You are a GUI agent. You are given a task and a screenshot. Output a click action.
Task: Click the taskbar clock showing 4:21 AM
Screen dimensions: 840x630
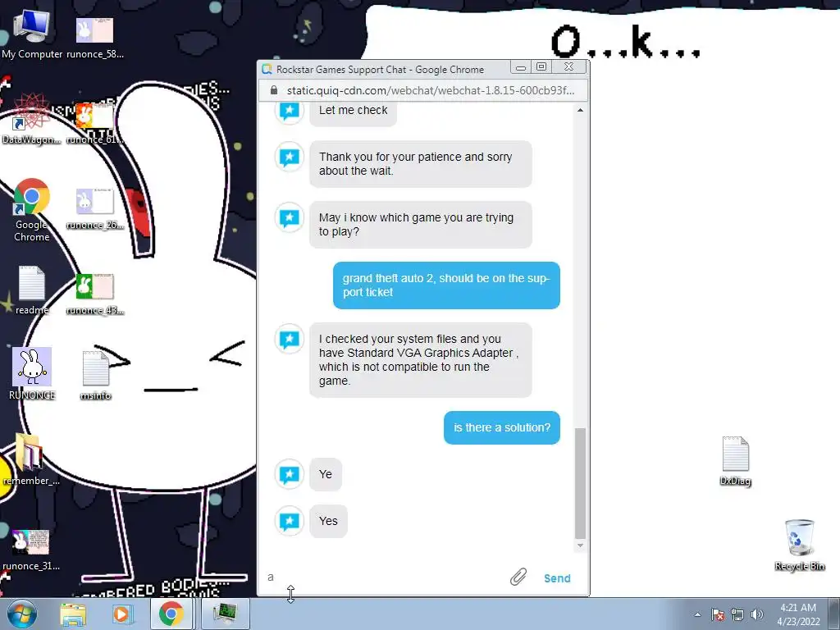798,614
